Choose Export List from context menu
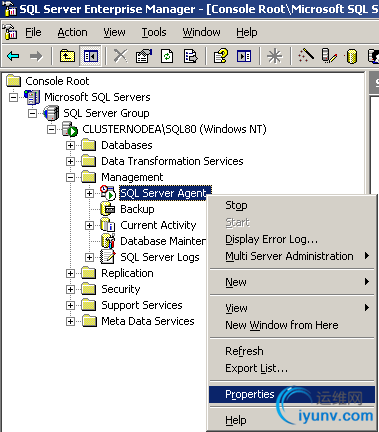This screenshot has width=379, height=432. tap(291, 368)
